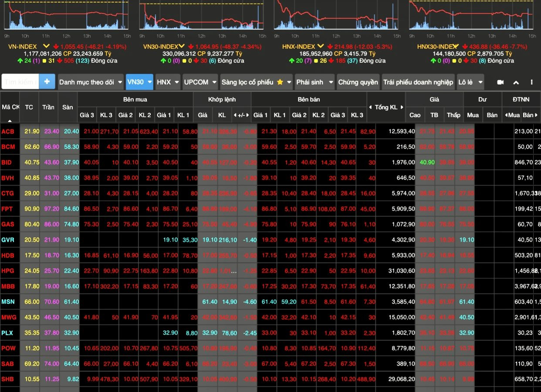Click the right arrow next to +/- column
Screen dimensions: 541x392
(x=248, y=115)
